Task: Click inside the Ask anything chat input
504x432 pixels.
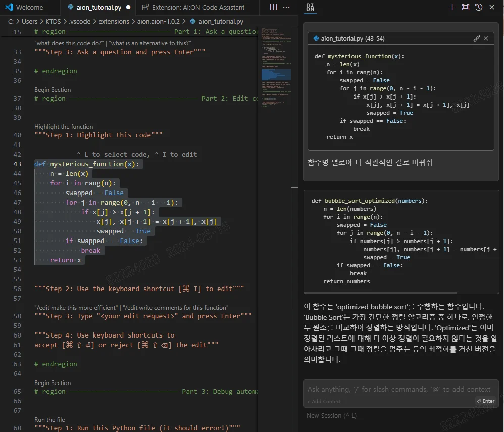Action: coord(399,389)
